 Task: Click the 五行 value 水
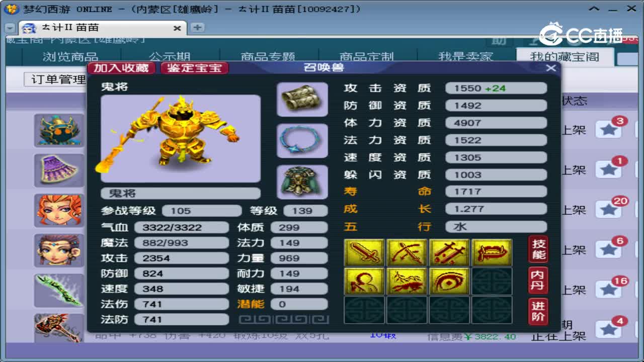(x=496, y=226)
